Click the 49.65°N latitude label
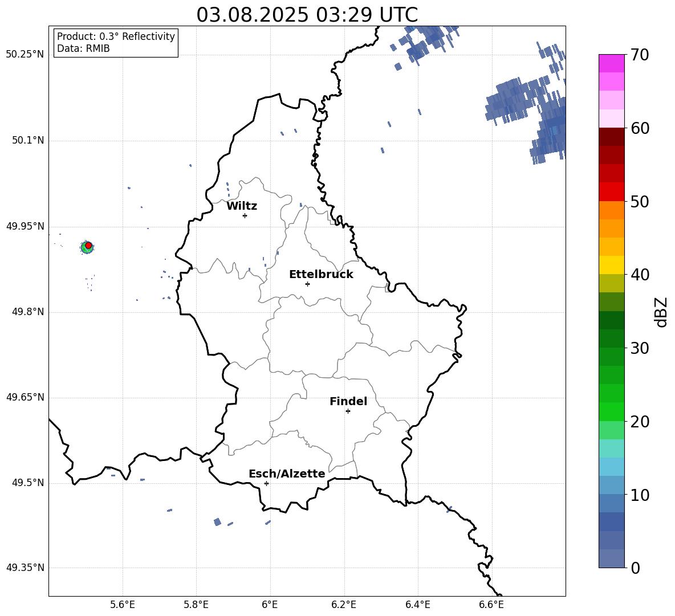The height and width of the screenshot is (616, 675). [25, 397]
